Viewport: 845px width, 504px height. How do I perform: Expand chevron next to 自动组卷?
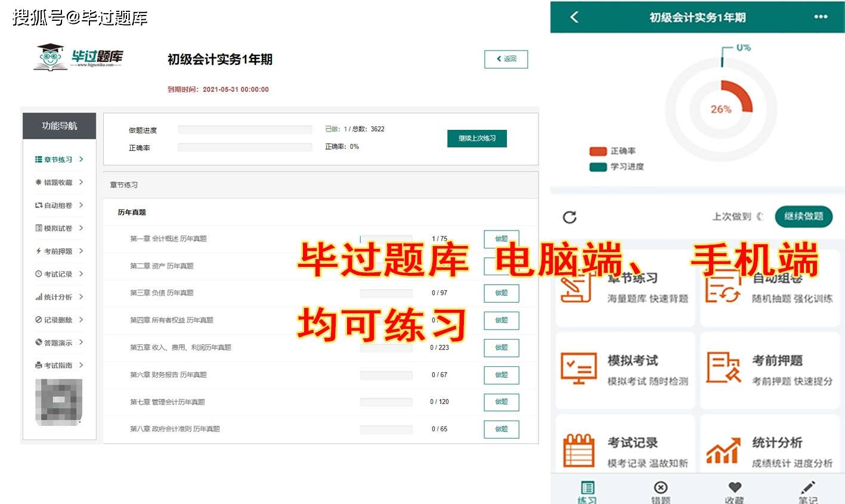tap(81, 205)
